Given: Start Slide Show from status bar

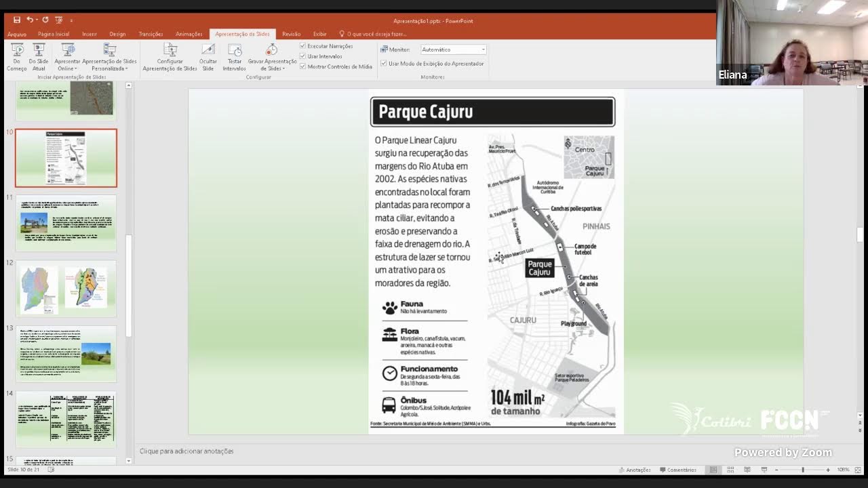Looking at the screenshot, I should (x=764, y=470).
